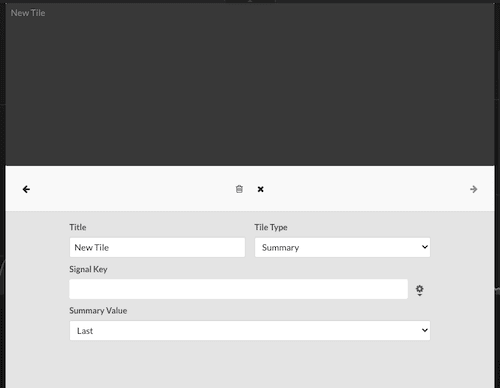Screen dimensions: 500x388
Task: Focus the Title input field
Action: point(157,247)
